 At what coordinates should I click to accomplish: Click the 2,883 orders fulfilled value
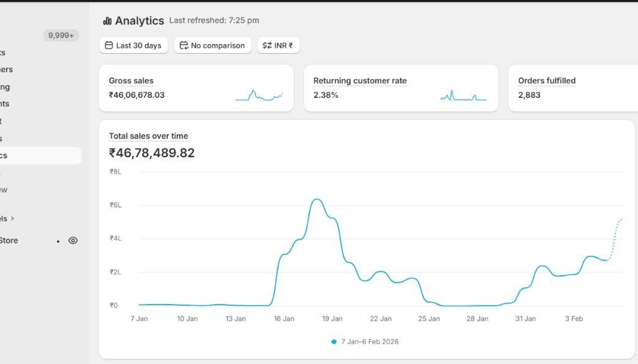coord(529,95)
